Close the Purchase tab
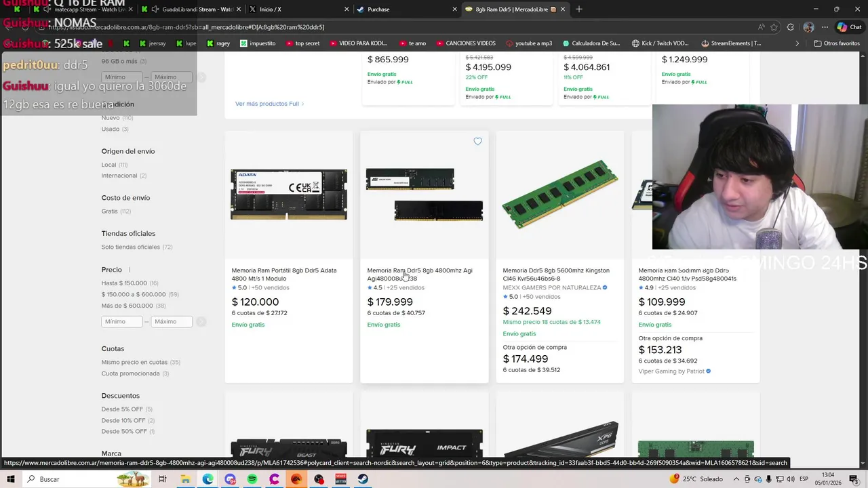 point(455,9)
